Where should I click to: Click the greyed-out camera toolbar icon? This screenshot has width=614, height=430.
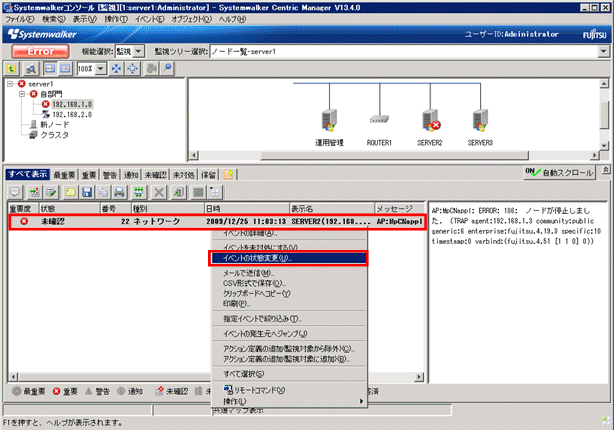pyautogui.click(x=151, y=69)
